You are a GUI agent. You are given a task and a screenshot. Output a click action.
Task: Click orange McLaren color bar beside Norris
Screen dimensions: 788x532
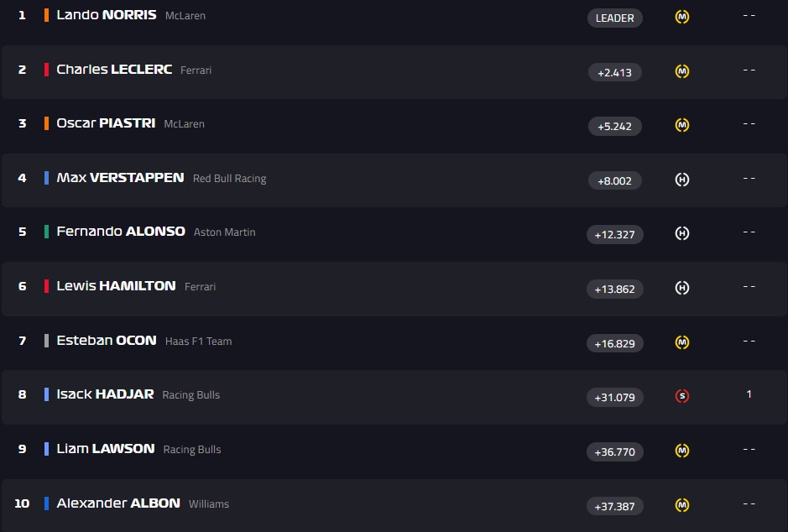pos(46,15)
